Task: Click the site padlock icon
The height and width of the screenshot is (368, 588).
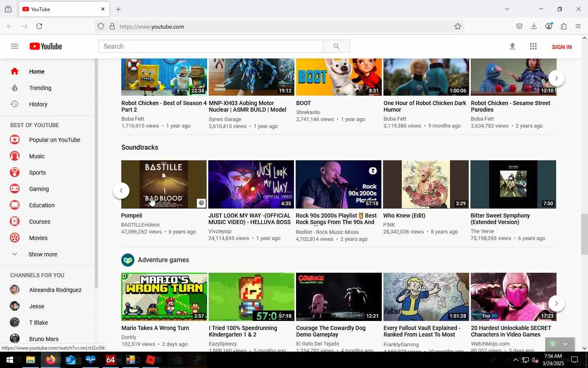Action: pos(112,26)
